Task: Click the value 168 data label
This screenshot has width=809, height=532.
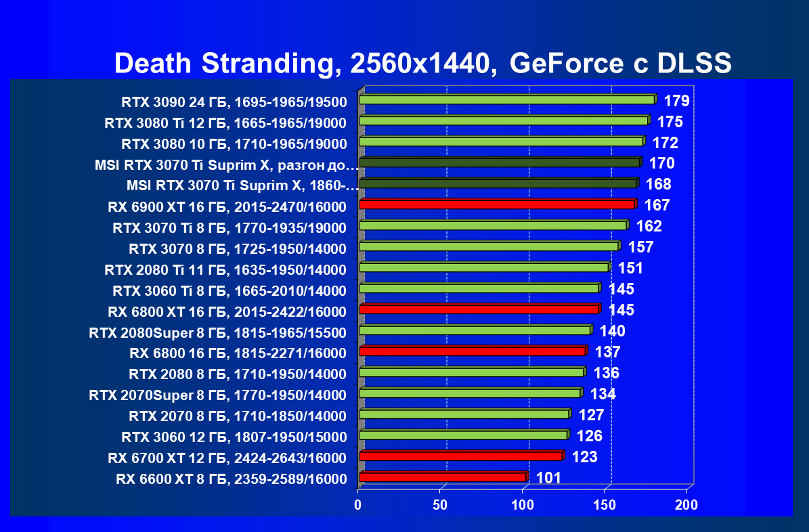Action: click(x=658, y=185)
